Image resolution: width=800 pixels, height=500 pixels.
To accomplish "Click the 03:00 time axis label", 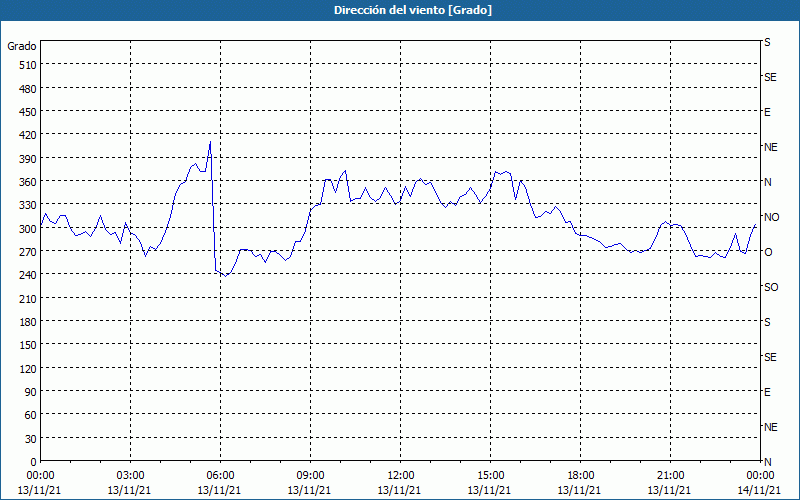I will [x=131, y=476].
